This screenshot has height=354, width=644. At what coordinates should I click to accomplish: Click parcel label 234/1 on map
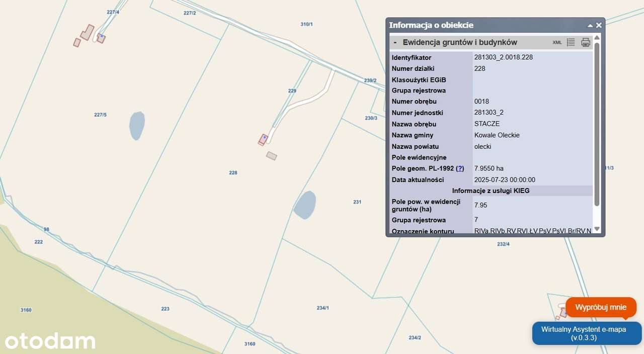coord(323,308)
